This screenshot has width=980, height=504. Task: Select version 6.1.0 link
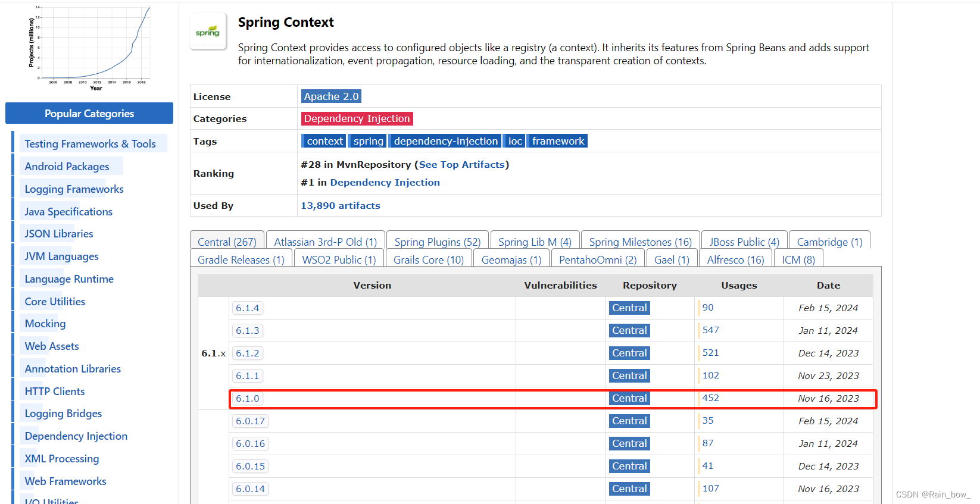[248, 398]
